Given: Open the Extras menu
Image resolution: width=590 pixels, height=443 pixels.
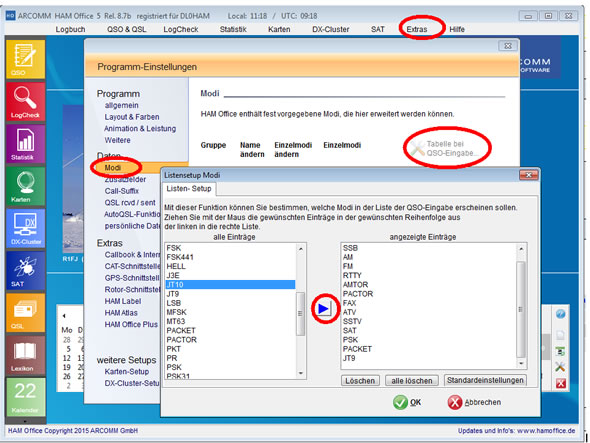Looking at the screenshot, I should (417, 29).
